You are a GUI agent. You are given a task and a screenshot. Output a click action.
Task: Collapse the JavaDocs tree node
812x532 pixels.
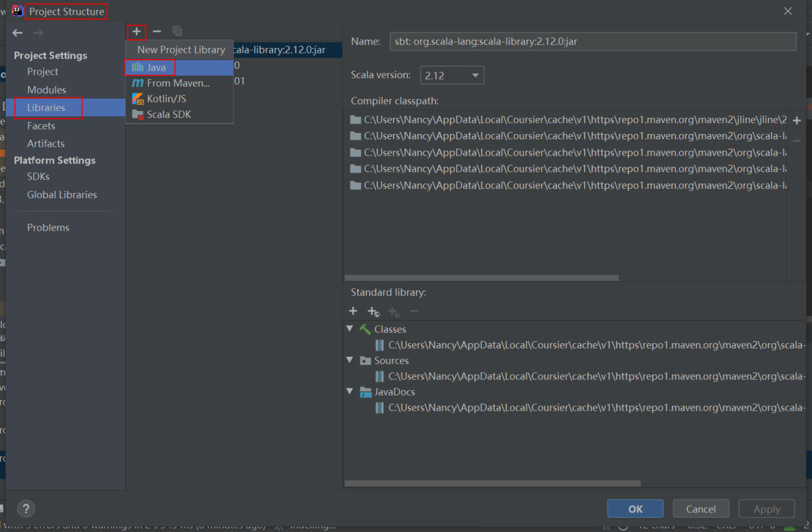click(350, 392)
